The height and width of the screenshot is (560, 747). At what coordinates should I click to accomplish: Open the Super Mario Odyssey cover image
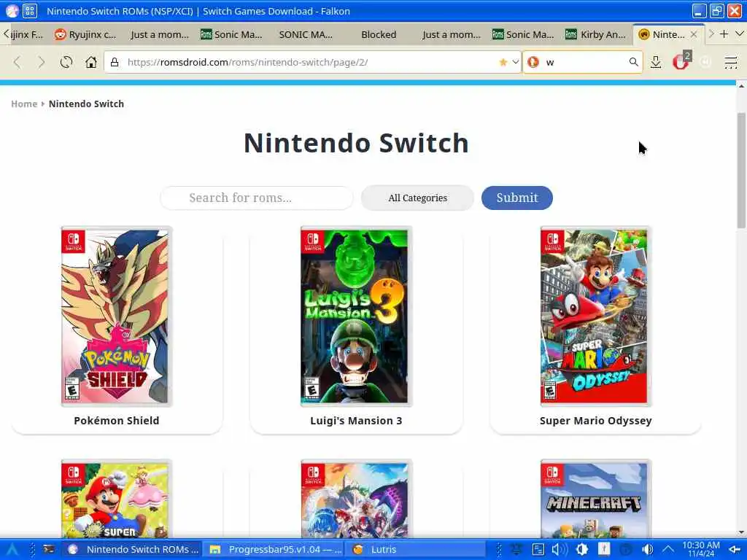pos(595,316)
